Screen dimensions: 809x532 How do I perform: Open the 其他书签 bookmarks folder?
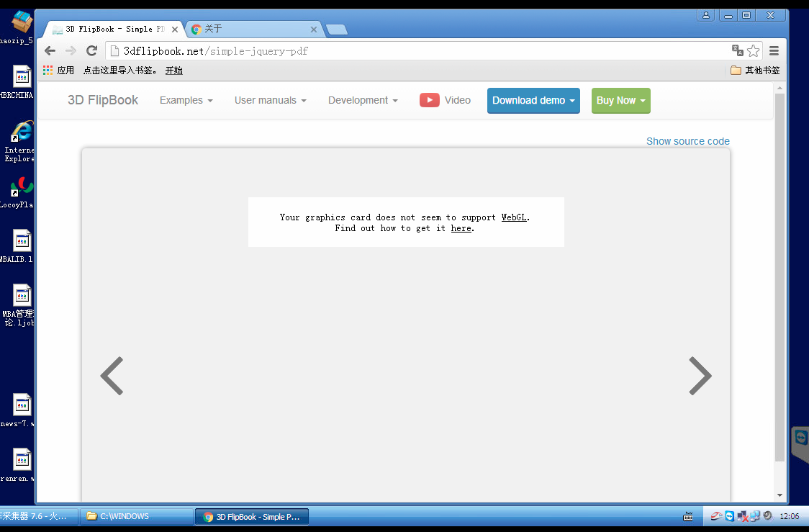pos(755,70)
